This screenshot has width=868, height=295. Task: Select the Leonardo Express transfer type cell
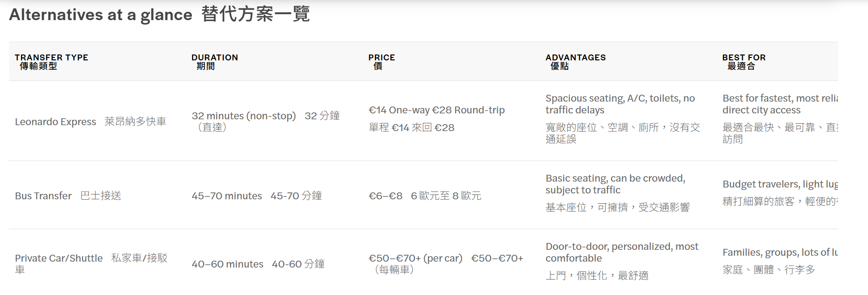(56, 122)
